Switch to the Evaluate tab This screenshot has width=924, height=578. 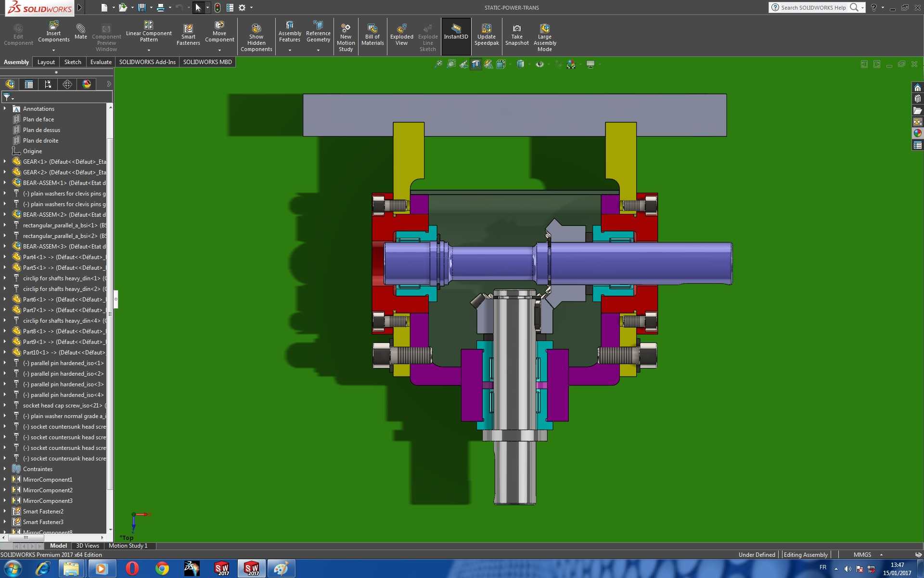click(x=101, y=62)
